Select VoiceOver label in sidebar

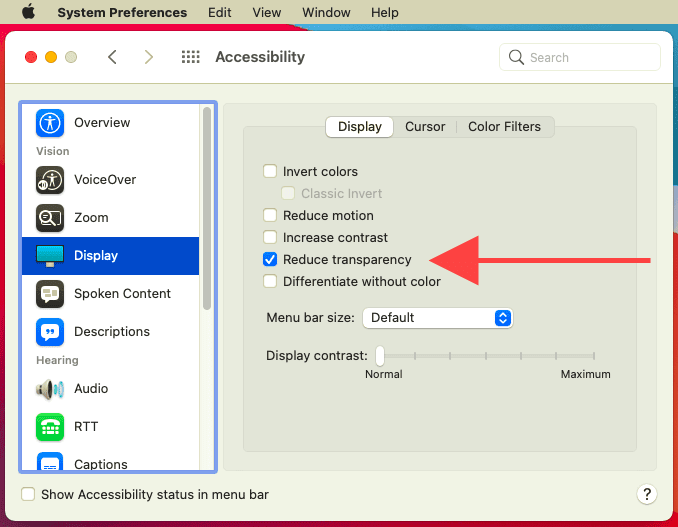105,179
